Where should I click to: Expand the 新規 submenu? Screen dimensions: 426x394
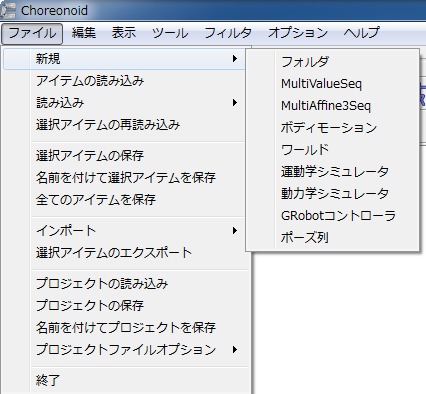[x=124, y=59]
